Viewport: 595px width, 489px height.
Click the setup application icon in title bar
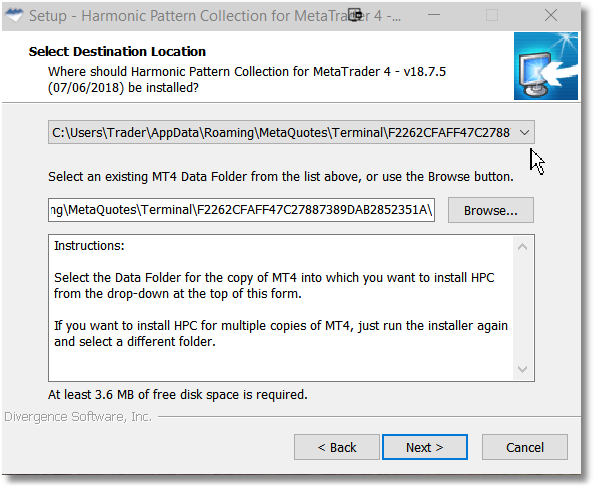(x=15, y=16)
